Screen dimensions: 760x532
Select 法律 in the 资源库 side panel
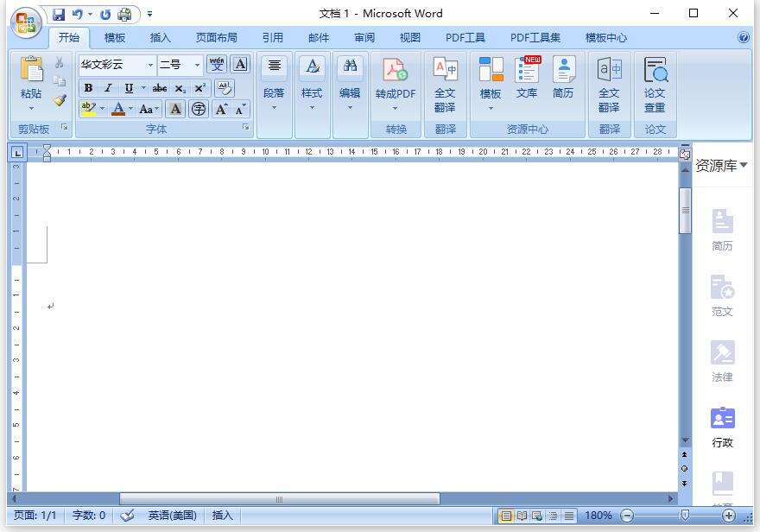click(722, 362)
